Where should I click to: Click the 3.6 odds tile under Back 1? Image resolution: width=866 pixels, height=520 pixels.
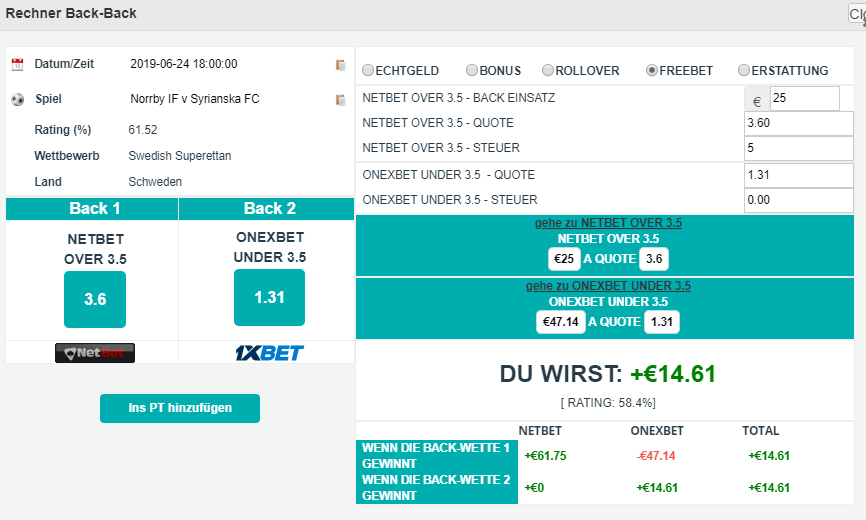click(x=95, y=299)
